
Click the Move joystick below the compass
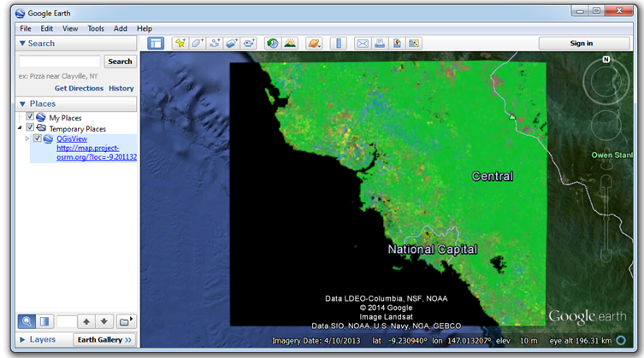click(x=606, y=126)
